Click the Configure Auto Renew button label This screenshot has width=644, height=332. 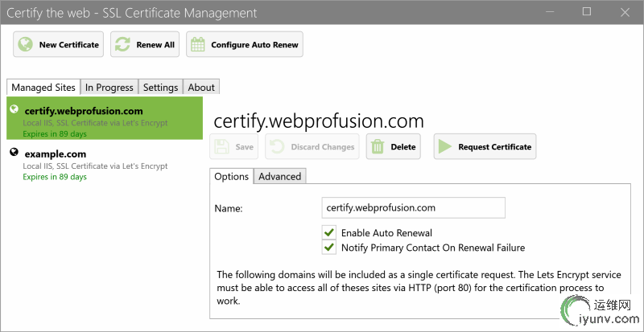(254, 45)
